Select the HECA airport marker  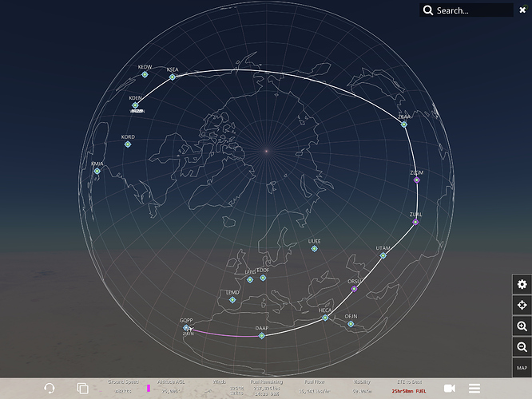tap(325, 318)
